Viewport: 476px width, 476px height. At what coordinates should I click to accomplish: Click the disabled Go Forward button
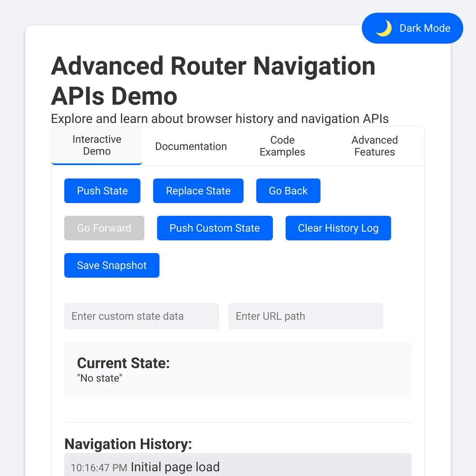[104, 228]
